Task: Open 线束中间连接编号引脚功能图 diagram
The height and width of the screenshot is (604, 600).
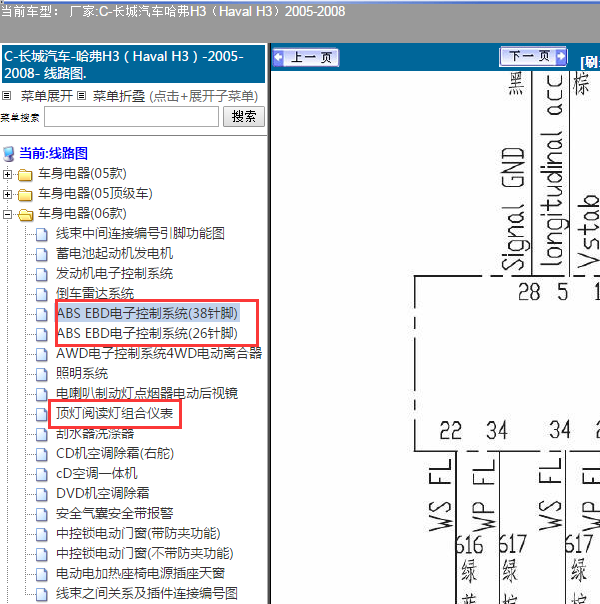Action: point(140,233)
